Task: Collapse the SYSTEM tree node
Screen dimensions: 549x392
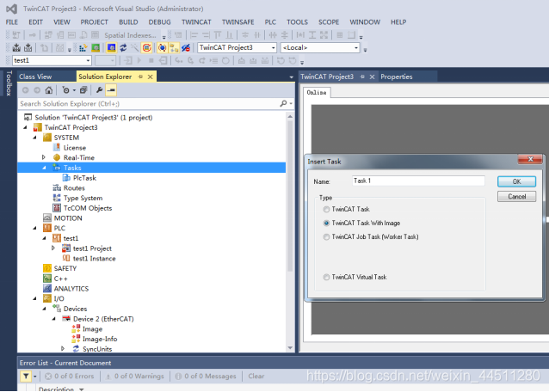Action: click(34, 138)
